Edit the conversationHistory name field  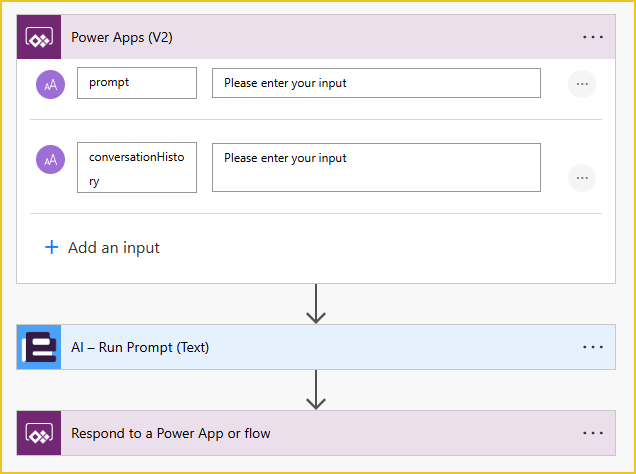[136, 168]
